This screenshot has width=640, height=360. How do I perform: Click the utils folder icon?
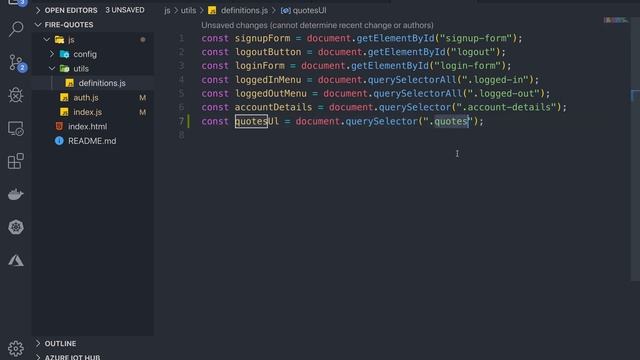pos(64,69)
